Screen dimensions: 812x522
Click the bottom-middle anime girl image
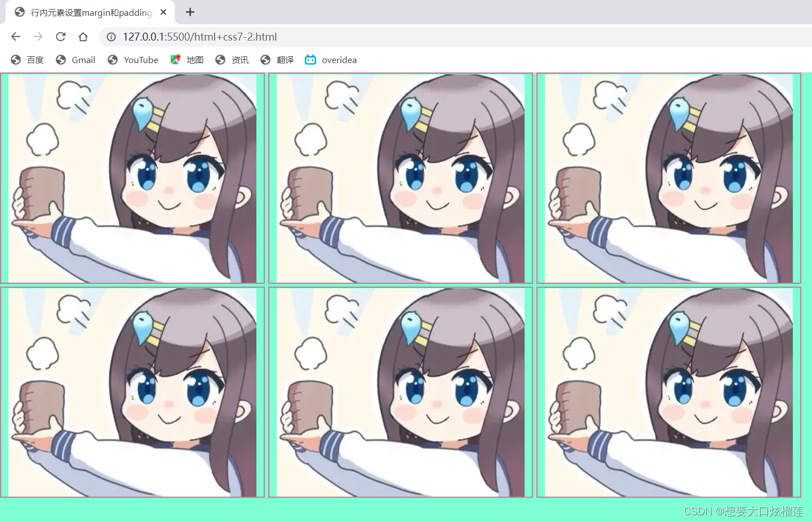pyautogui.click(x=401, y=392)
